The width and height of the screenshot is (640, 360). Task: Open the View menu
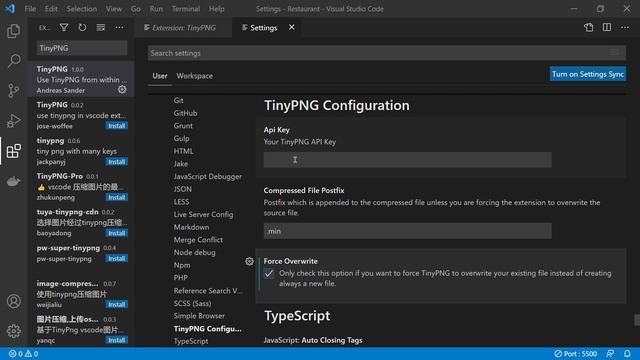(114, 9)
